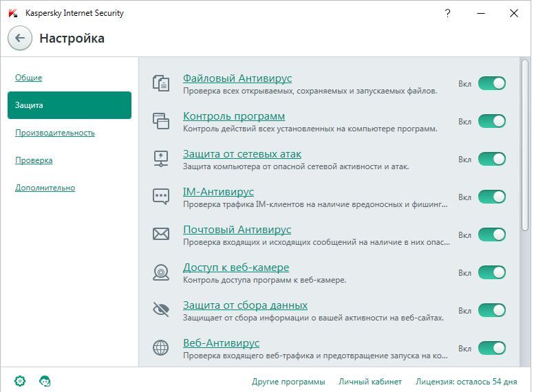Click the back arrow button
This screenshot has width=534, height=392.
pos(20,39)
